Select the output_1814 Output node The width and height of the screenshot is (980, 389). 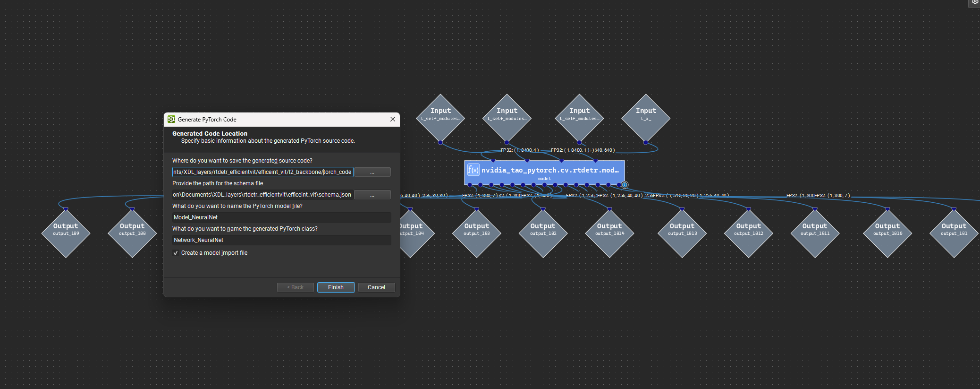pyautogui.click(x=609, y=233)
